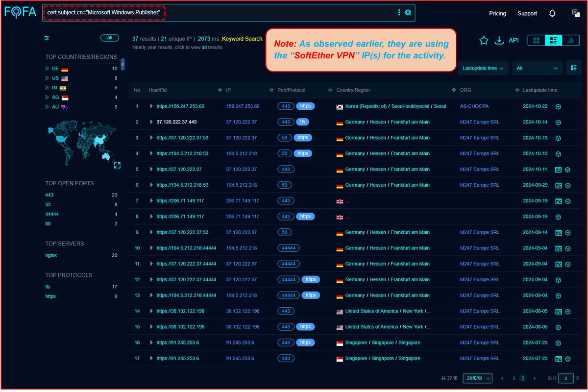Toggle the 'all' pill filter
The height and width of the screenshot is (392, 588).
tap(110, 38)
